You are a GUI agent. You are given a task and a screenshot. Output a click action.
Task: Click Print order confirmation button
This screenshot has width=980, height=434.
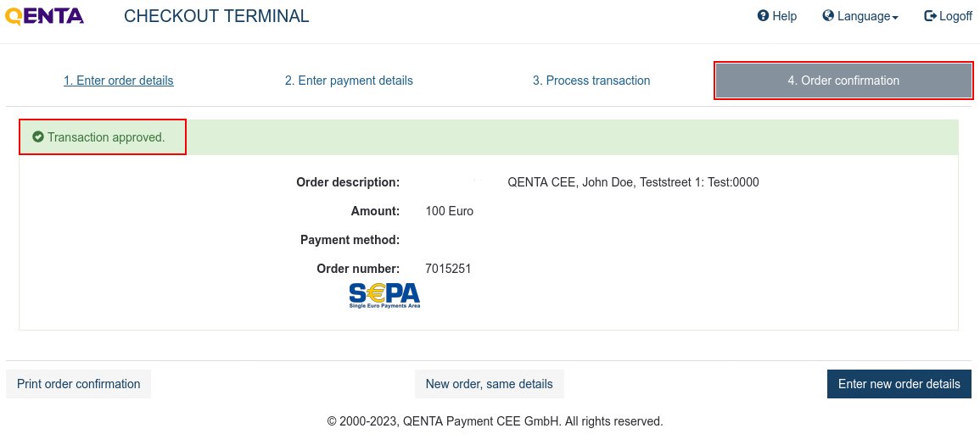(x=79, y=384)
